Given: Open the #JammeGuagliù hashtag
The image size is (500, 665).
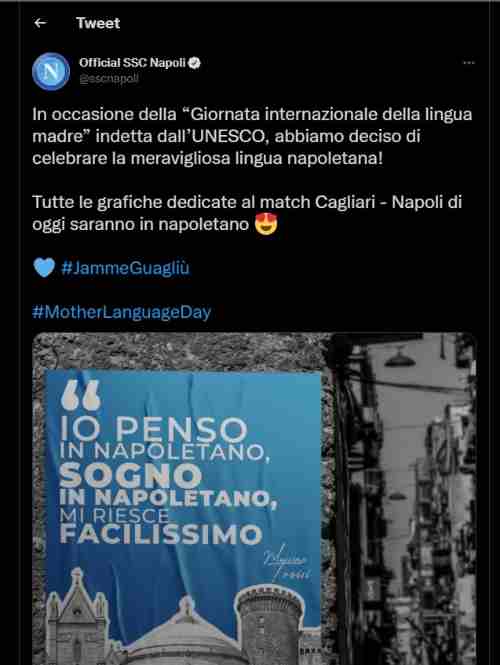Looking at the screenshot, I should pyautogui.click(x=125, y=268).
